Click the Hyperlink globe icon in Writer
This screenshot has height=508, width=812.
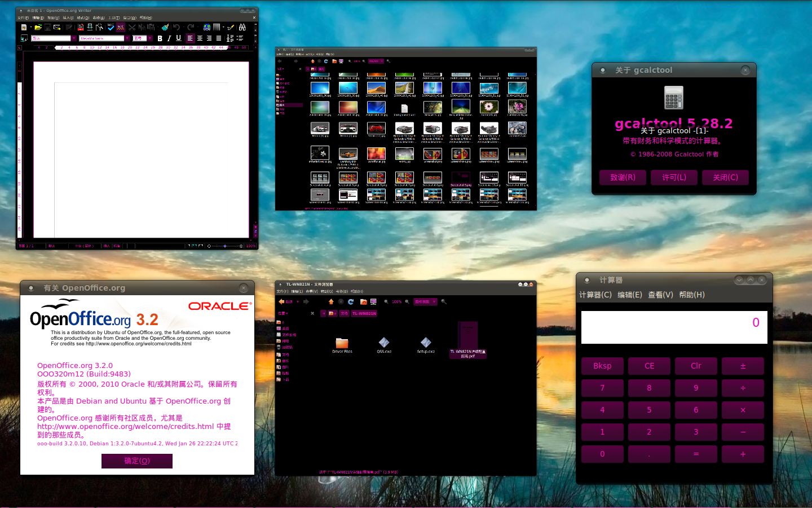[207, 27]
